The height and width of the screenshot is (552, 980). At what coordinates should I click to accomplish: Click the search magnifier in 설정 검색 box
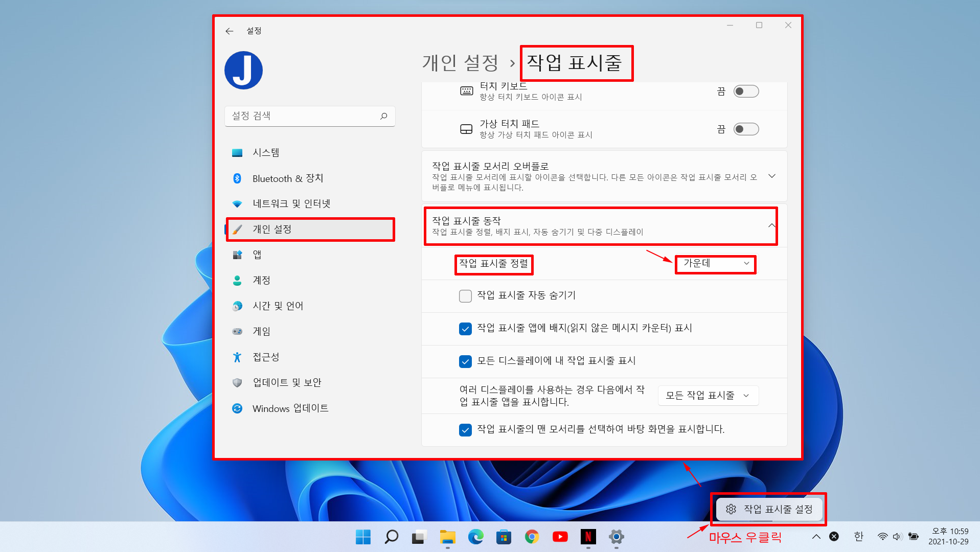tap(383, 116)
